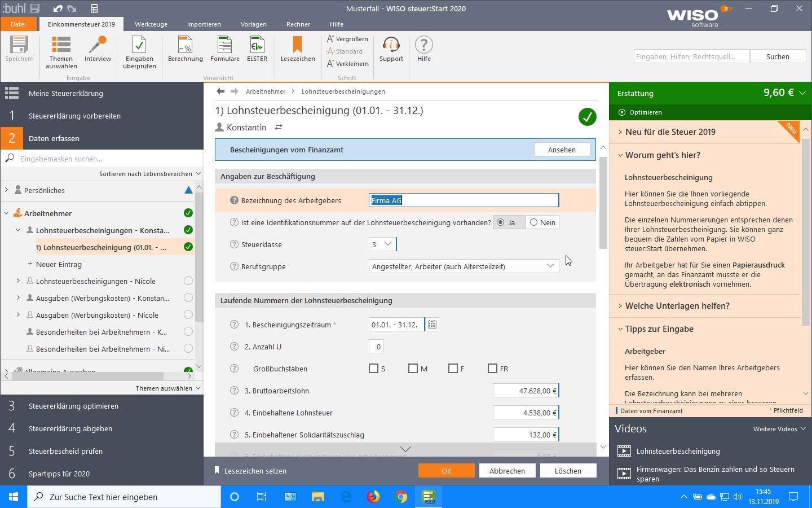Open the Berufsgruppe dropdown
Image resolution: width=812 pixels, height=508 pixels.
[x=464, y=266]
